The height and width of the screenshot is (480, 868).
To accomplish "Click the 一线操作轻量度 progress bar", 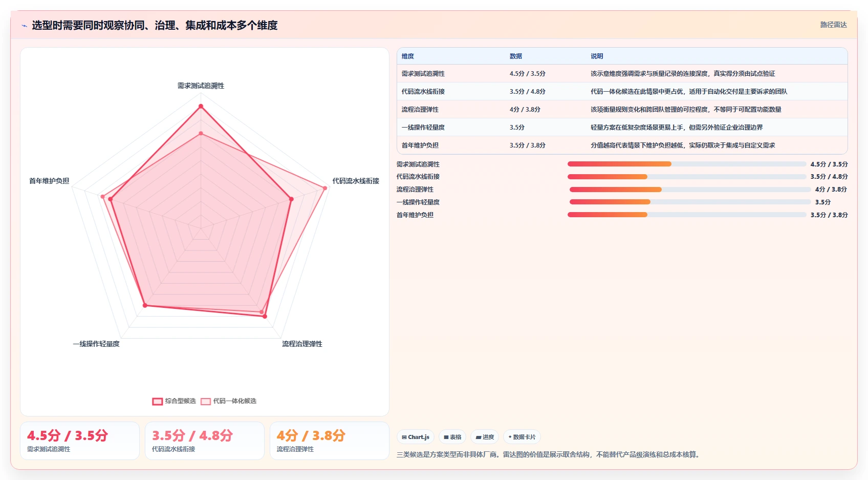I will pos(690,202).
